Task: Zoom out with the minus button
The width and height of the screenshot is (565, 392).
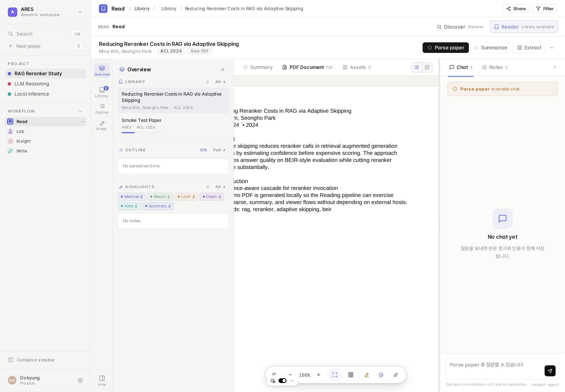Action: click(290, 375)
